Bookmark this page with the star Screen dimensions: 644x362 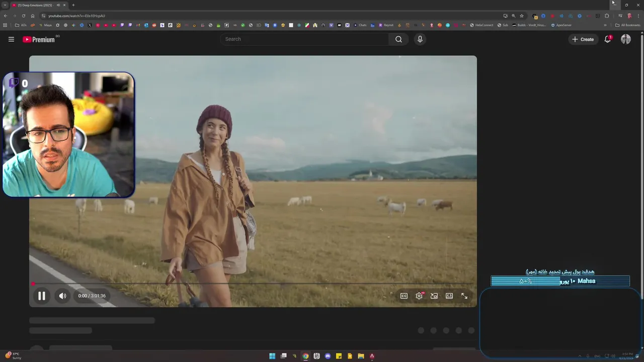point(522,16)
